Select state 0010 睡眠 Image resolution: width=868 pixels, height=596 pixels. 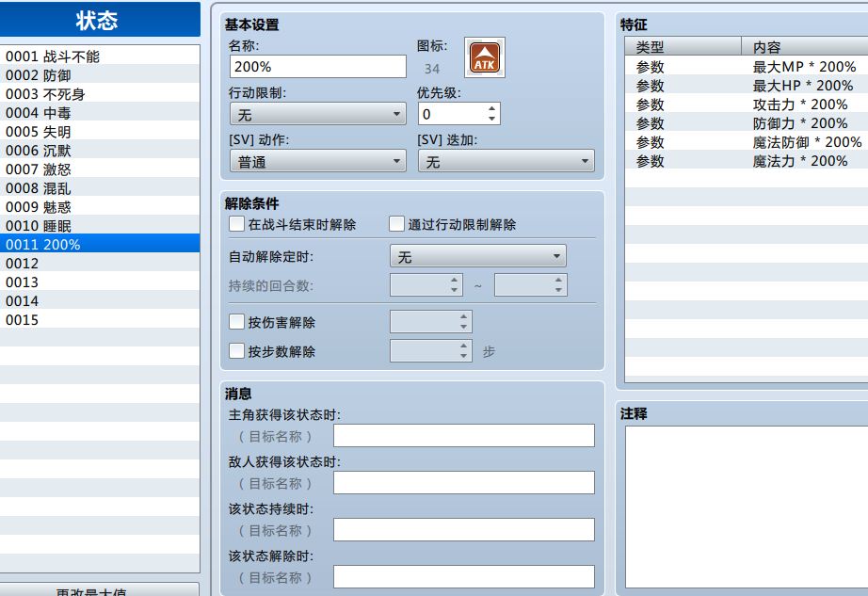100,225
